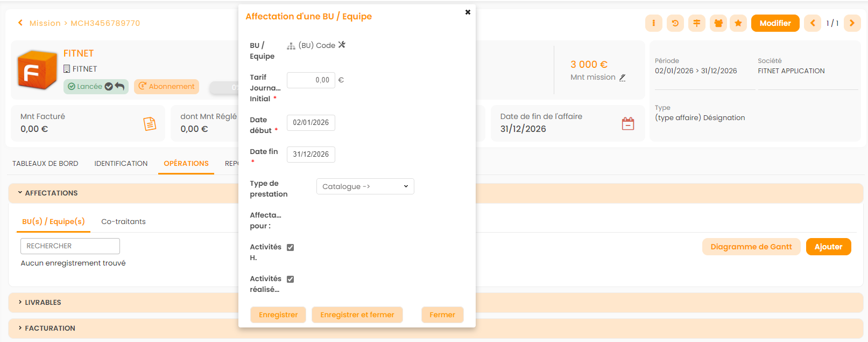Open the Type de prestation Catalogue dropdown
The height and width of the screenshot is (342, 868).
coord(365,186)
